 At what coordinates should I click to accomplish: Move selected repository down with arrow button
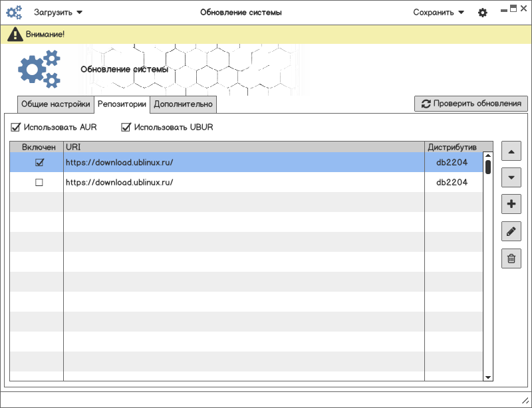coord(511,177)
